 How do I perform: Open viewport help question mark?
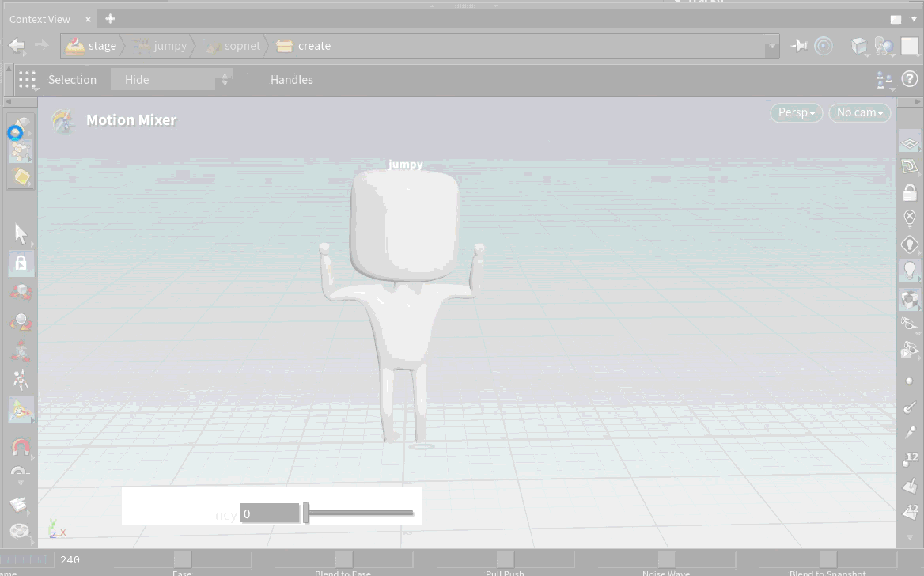(x=910, y=78)
